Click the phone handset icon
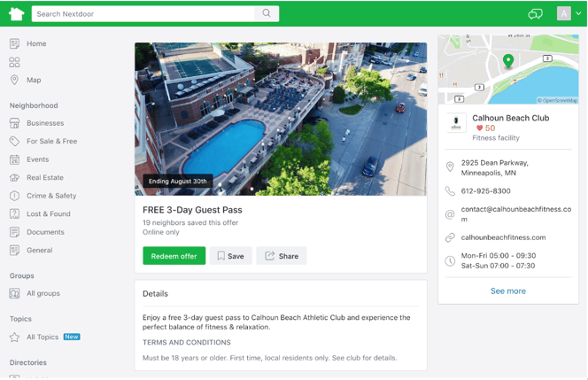The height and width of the screenshot is (380, 588). point(450,191)
